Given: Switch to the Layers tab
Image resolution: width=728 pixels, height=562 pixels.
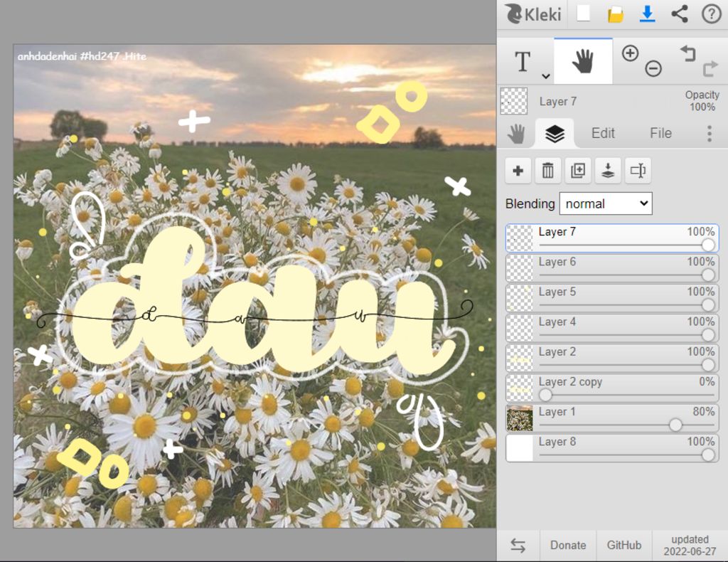Looking at the screenshot, I should (x=555, y=134).
